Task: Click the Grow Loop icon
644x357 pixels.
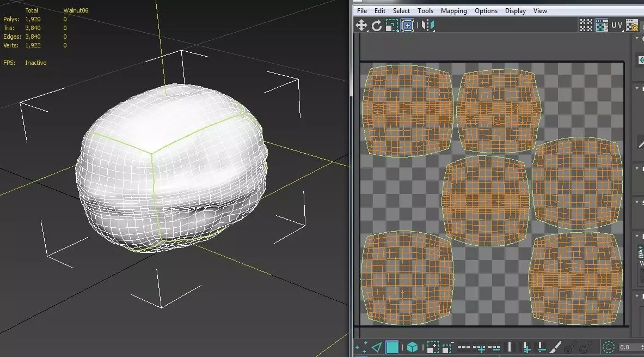Action: click(x=479, y=348)
